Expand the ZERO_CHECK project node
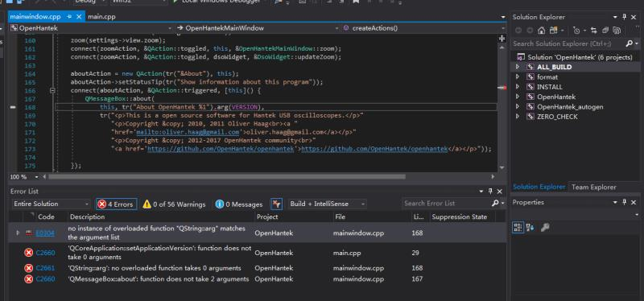This screenshot has width=644, height=301. 518,117
